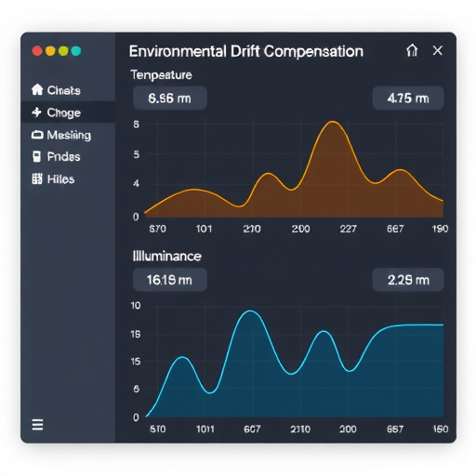Open the hamburger menu at sidebar bottom
476x476 pixels.
point(37,425)
